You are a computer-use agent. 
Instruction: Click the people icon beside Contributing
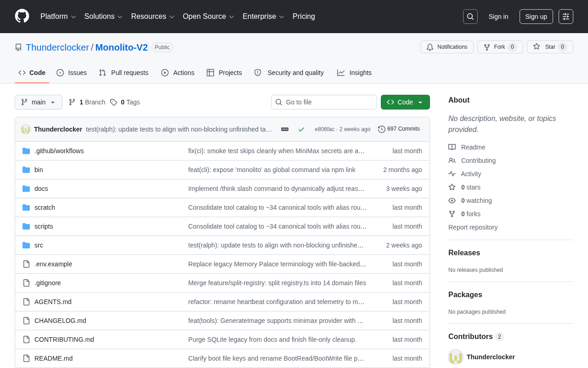(x=452, y=161)
